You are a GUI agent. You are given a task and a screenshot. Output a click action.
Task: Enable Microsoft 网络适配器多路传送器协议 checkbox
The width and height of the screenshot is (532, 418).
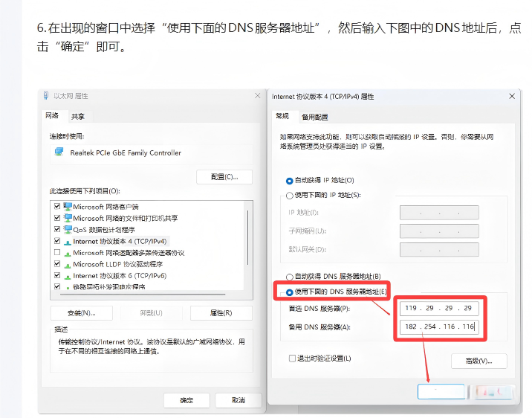[57, 252]
